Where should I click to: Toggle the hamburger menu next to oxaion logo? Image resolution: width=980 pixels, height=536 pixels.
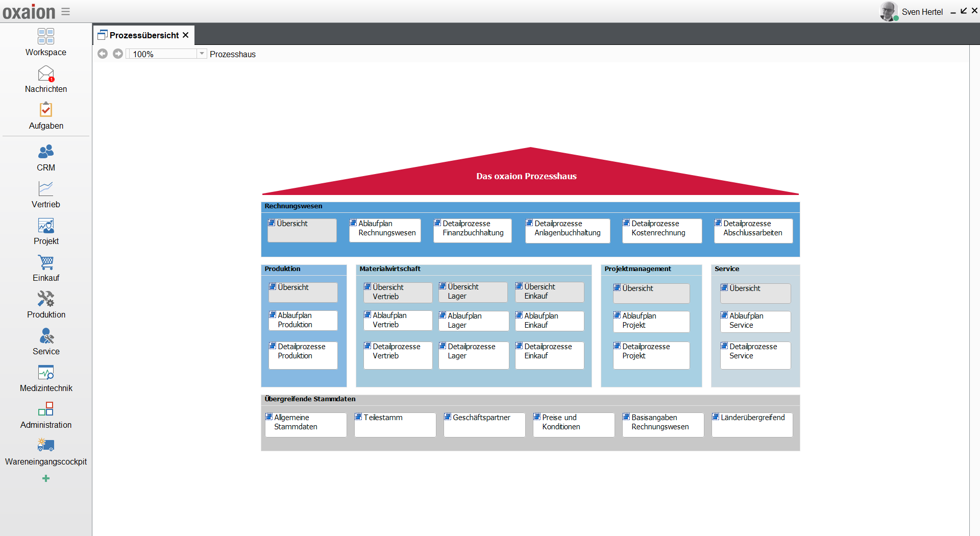coord(66,11)
